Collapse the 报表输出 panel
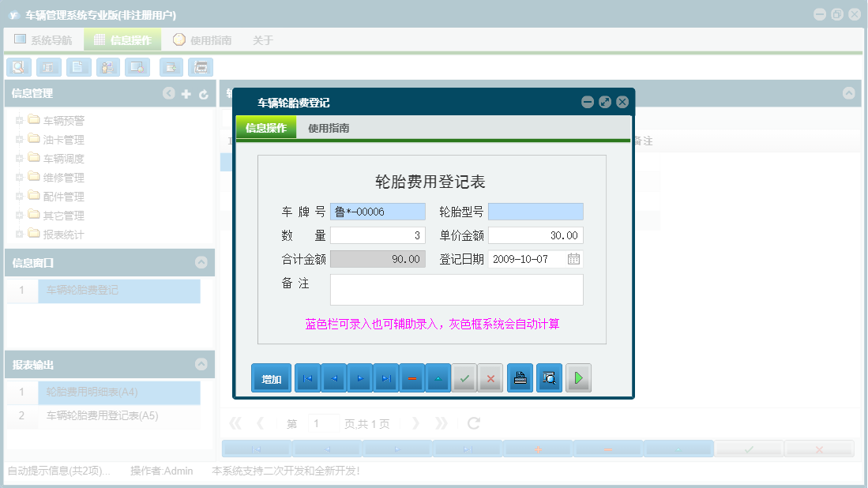Viewport: 868px width, 488px height. click(x=203, y=364)
